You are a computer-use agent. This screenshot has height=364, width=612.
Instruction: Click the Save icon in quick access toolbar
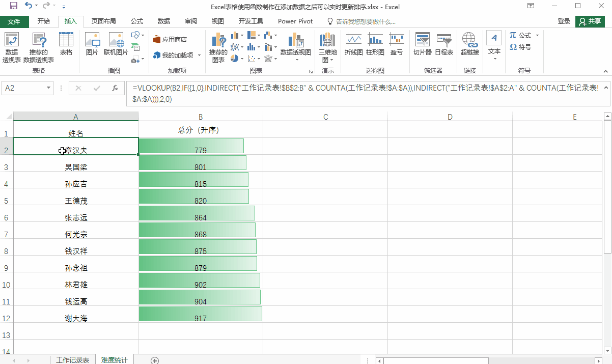[13, 6]
